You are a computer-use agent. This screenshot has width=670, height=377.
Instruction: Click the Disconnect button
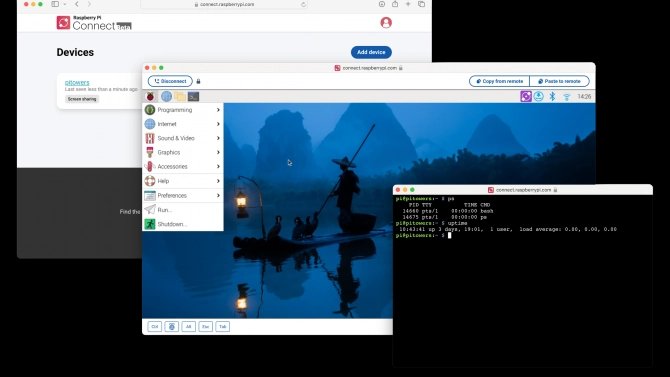click(170, 81)
